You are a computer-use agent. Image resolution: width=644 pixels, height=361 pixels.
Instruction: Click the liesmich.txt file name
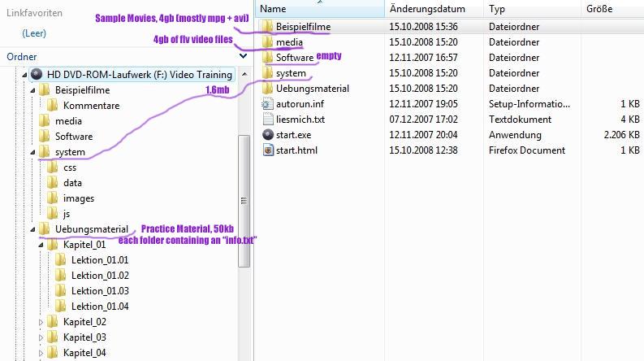300,120
